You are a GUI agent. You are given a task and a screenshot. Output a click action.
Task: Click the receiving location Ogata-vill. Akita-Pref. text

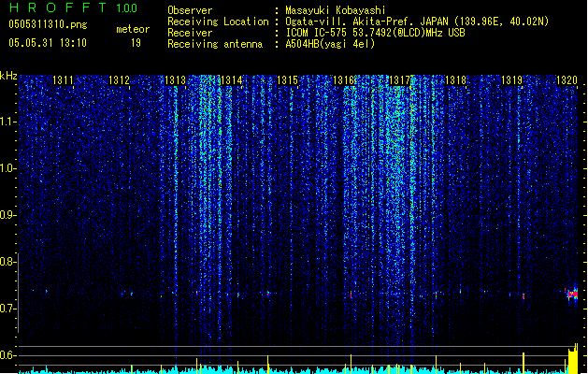tap(417, 22)
